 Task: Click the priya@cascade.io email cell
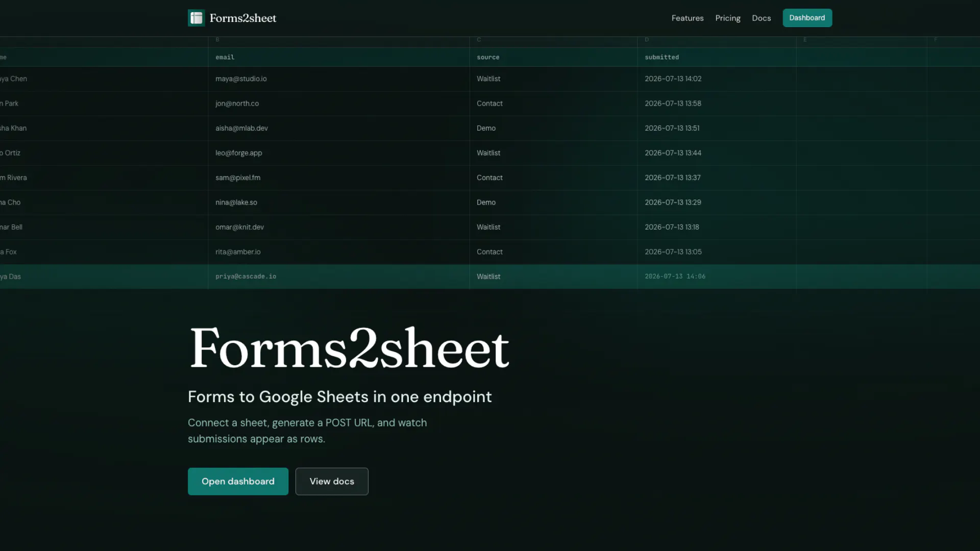pos(339,277)
